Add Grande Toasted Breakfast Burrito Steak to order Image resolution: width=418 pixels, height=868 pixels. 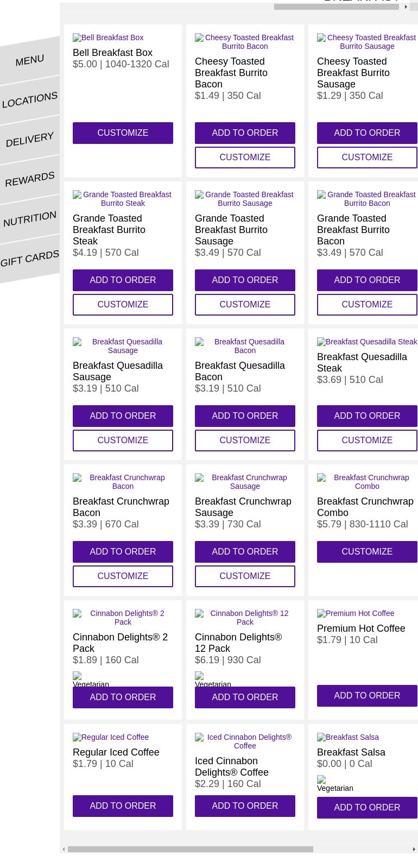pos(123,280)
